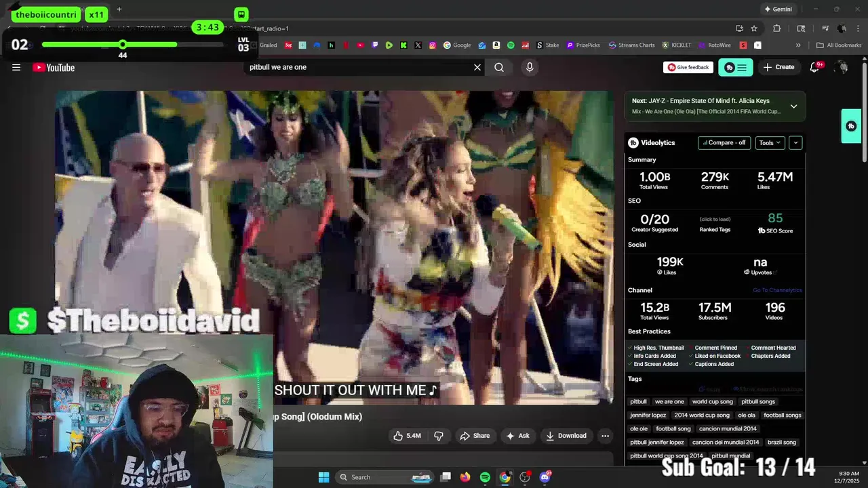Share the video

[475, 436]
